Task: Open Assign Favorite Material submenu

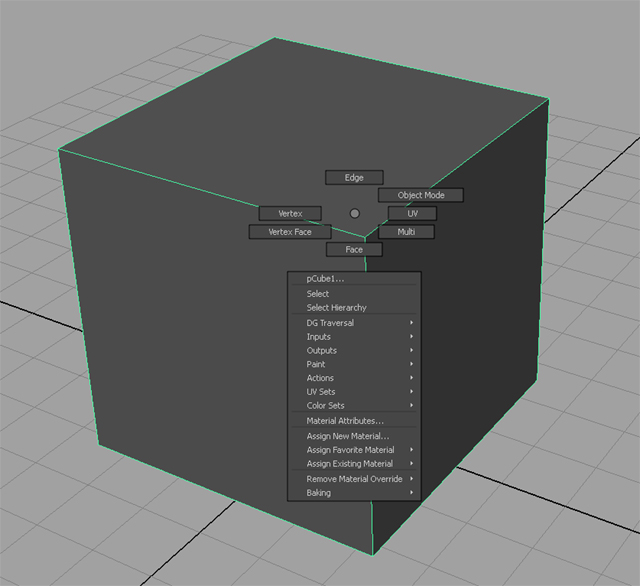Action: 354,450
